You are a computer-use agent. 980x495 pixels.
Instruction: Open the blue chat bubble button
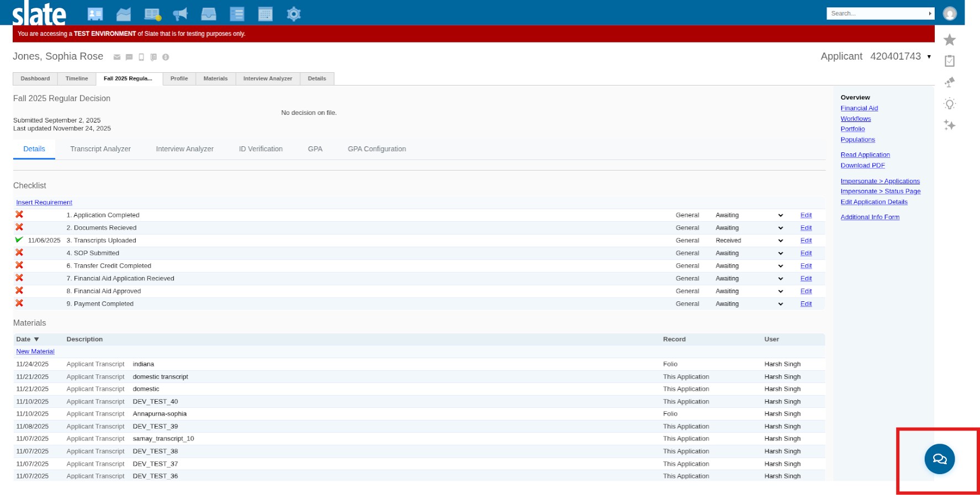click(x=939, y=459)
